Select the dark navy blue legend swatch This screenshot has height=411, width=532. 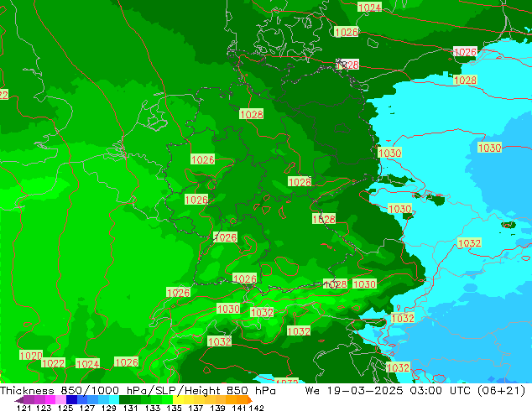coord(71,399)
